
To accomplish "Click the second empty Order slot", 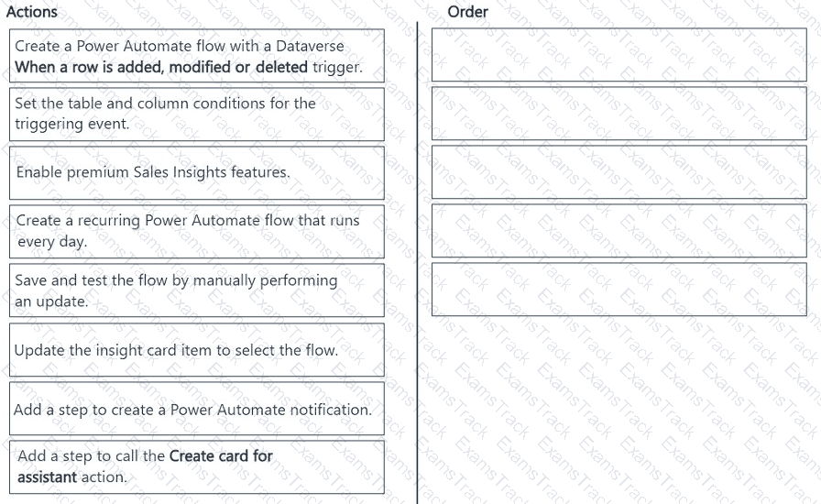I will pyautogui.click(x=618, y=114).
